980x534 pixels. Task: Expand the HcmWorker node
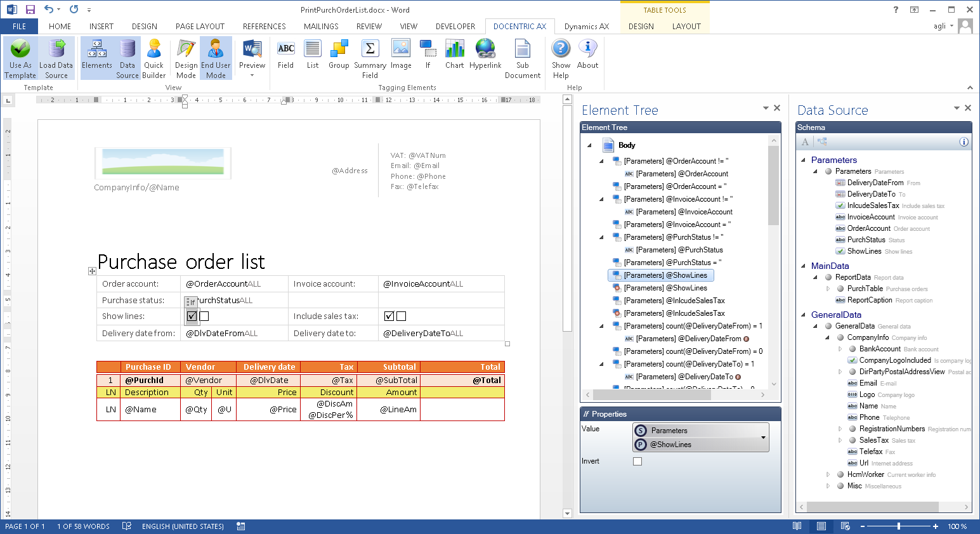click(828, 474)
